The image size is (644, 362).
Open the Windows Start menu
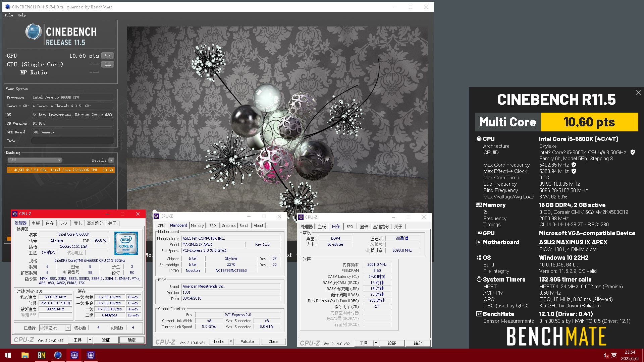coord(8,355)
